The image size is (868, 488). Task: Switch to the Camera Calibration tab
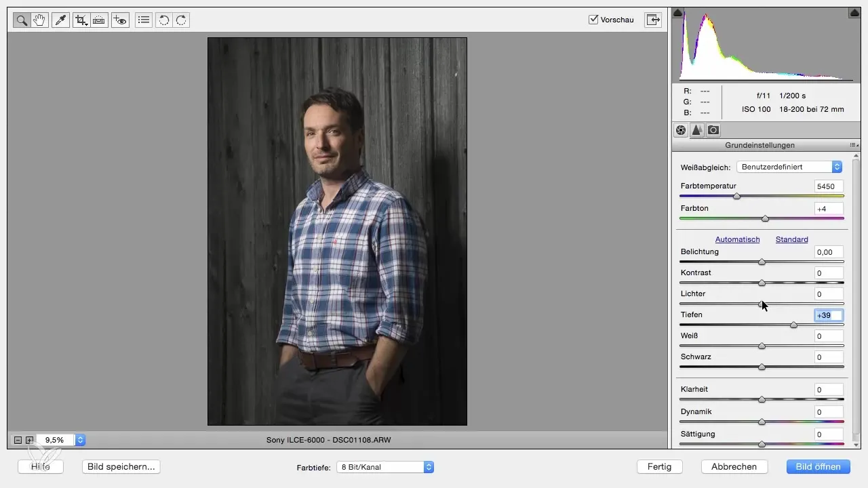pyautogui.click(x=713, y=130)
